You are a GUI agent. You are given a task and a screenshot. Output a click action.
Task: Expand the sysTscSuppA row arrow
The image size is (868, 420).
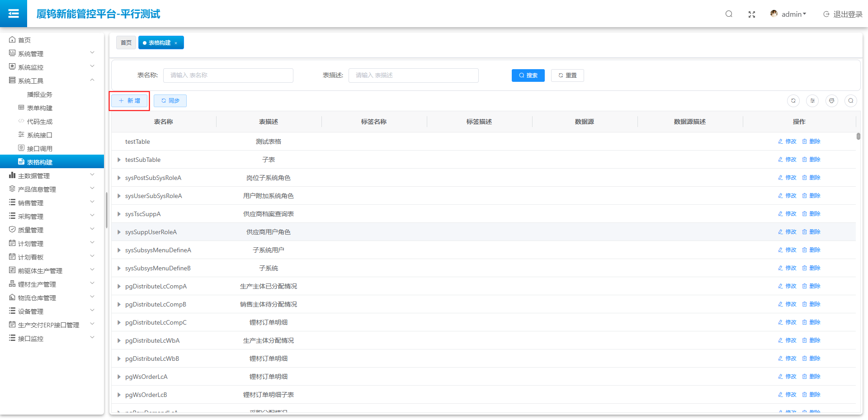(119, 214)
